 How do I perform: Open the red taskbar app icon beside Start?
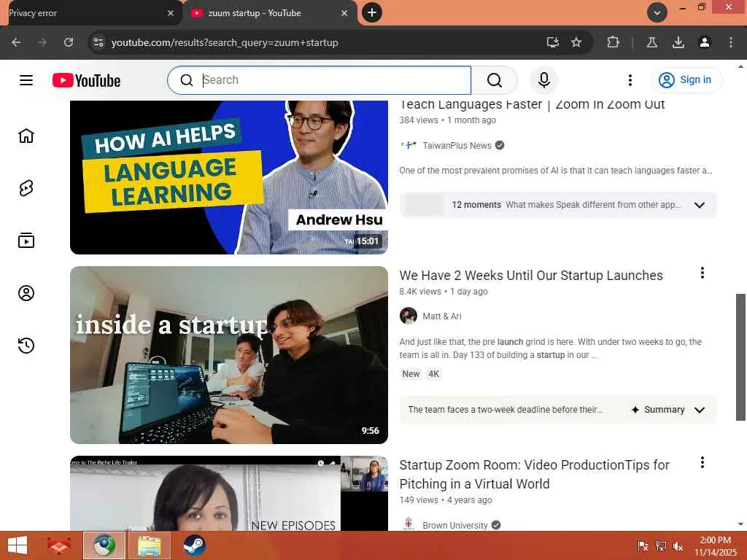58,545
